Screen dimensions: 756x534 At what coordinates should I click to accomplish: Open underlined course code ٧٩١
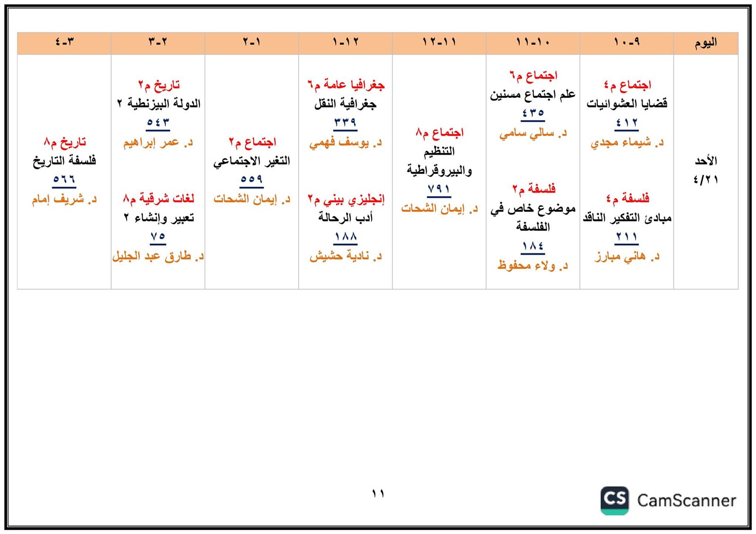[x=439, y=189]
